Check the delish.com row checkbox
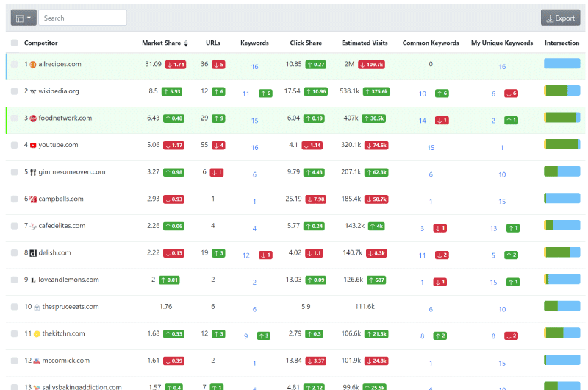Image resolution: width=588 pixels, height=390 pixels. click(x=14, y=252)
